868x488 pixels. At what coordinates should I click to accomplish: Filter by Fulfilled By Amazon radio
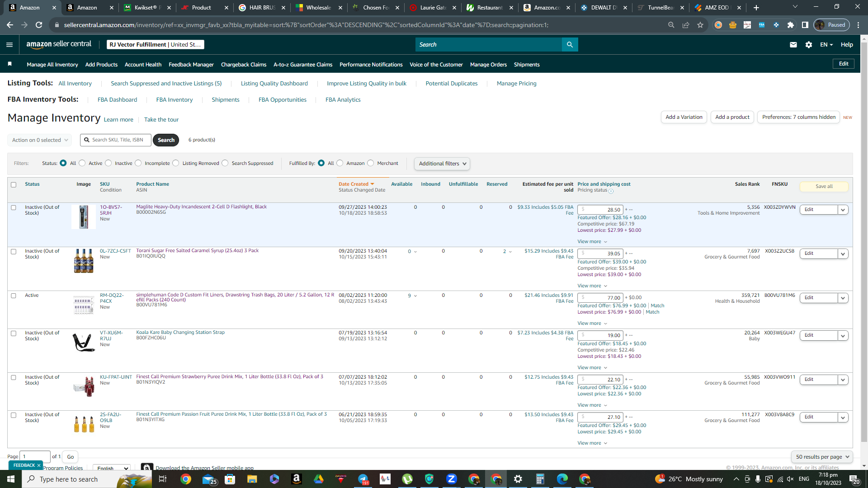pyautogui.click(x=340, y=163)
